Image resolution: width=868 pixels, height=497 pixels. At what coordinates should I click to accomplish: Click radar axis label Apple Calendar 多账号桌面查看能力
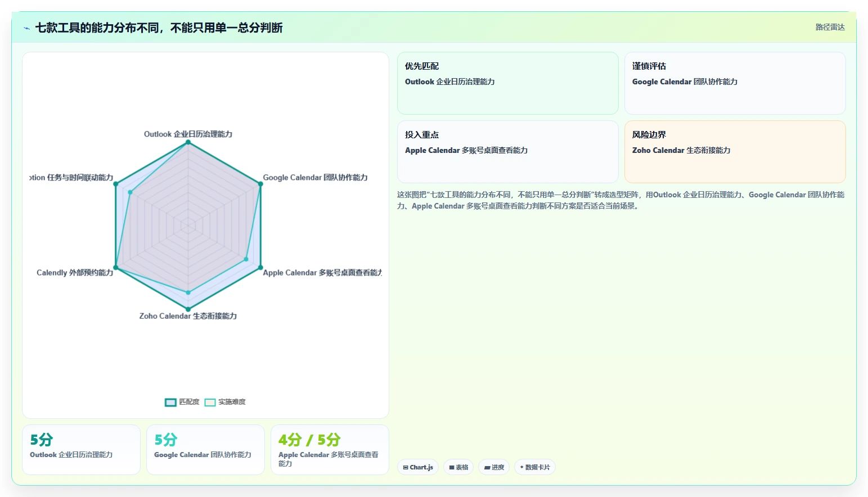click(x=322, y=273)
